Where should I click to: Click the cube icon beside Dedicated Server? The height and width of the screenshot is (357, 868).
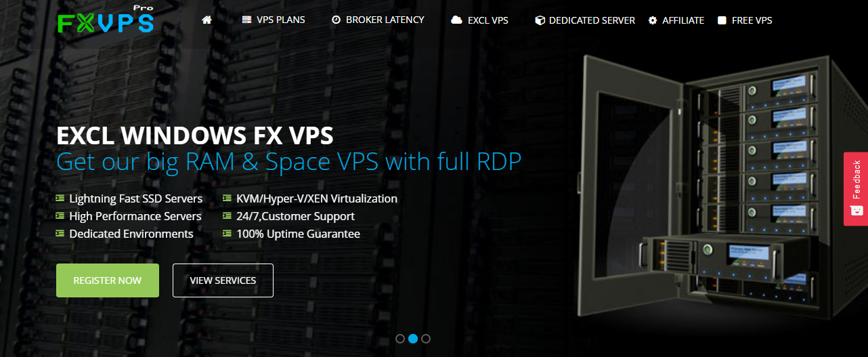540,20
